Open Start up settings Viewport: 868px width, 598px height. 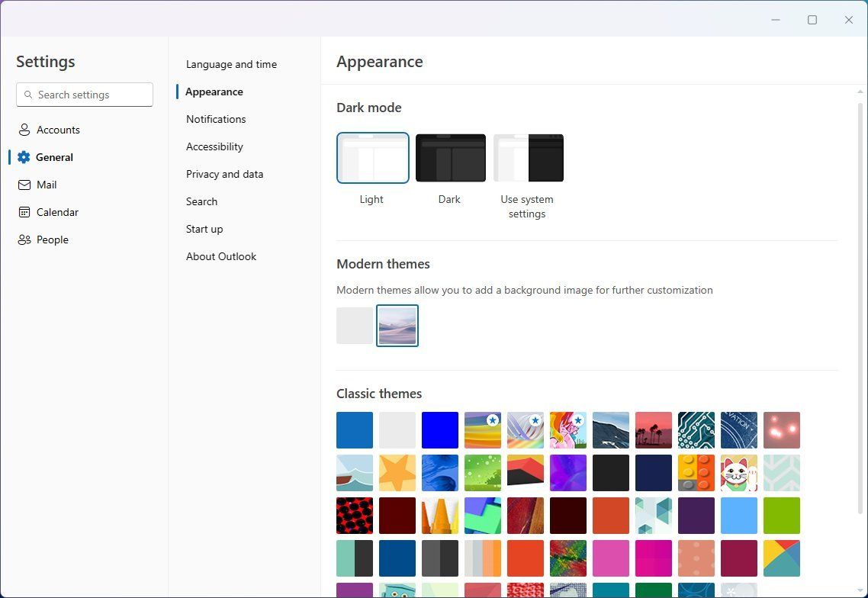(x=204, y=229)
